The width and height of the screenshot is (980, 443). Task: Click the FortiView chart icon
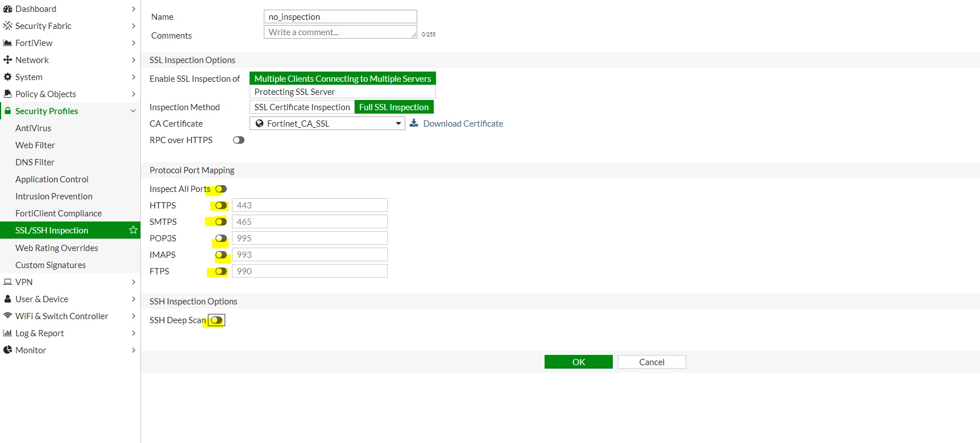[x=7, y=43]
